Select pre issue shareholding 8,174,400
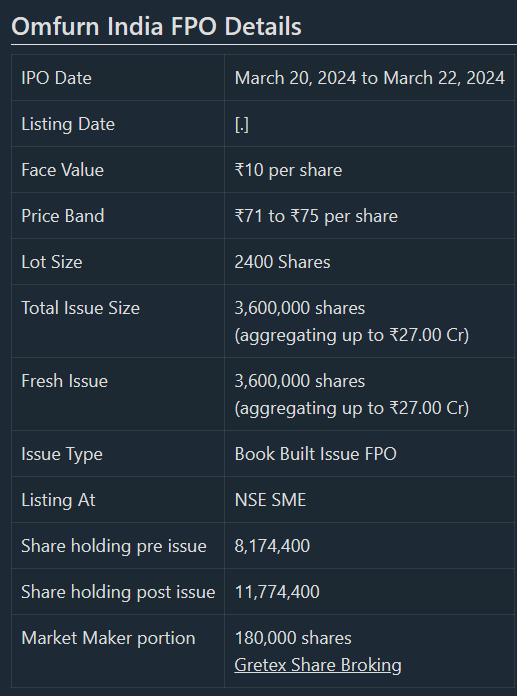This screenshot has height=696, width=517. [272, 546]
